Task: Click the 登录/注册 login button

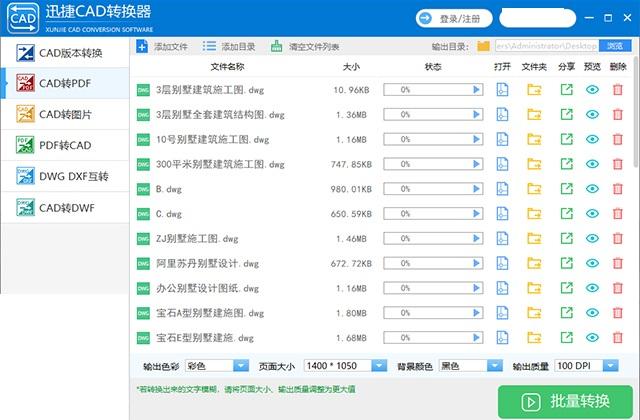Action: [x=454, y=19]
